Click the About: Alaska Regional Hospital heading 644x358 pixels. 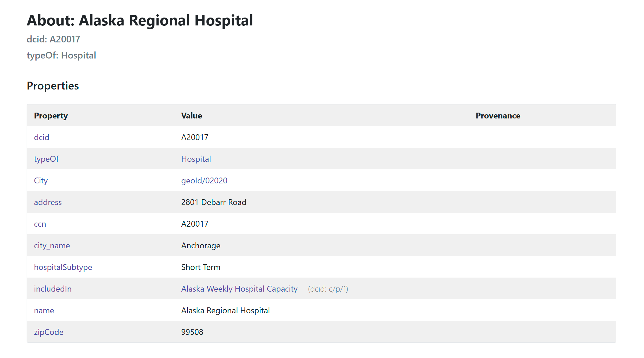[x=140, y=20]
